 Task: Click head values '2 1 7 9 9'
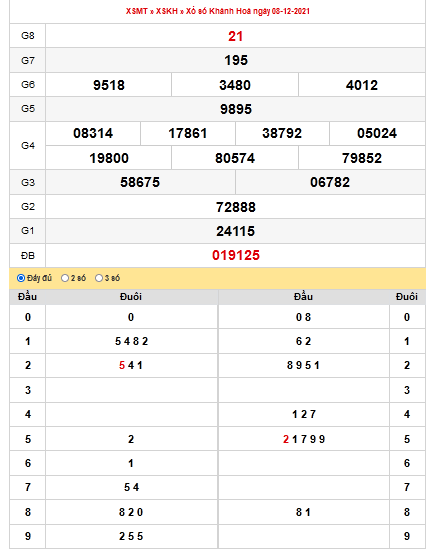pyautogui.click(x=304, y=439)
